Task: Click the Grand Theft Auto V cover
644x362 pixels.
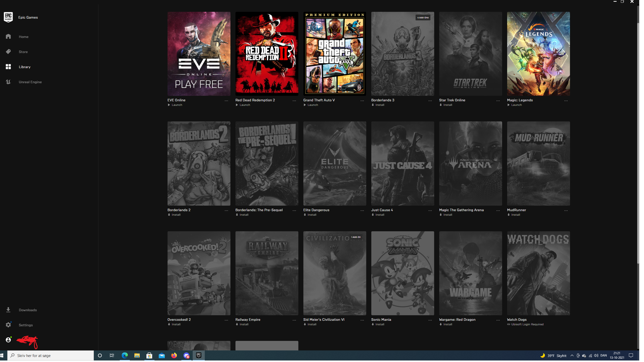Action: (x=335, y=54)
